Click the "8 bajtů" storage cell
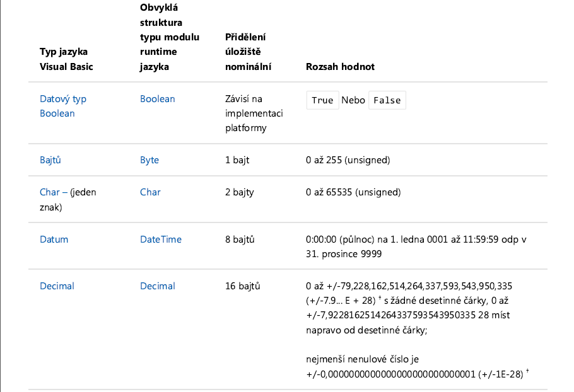Image resolution: width=574 pixels, height=392 pixels. 240,239
